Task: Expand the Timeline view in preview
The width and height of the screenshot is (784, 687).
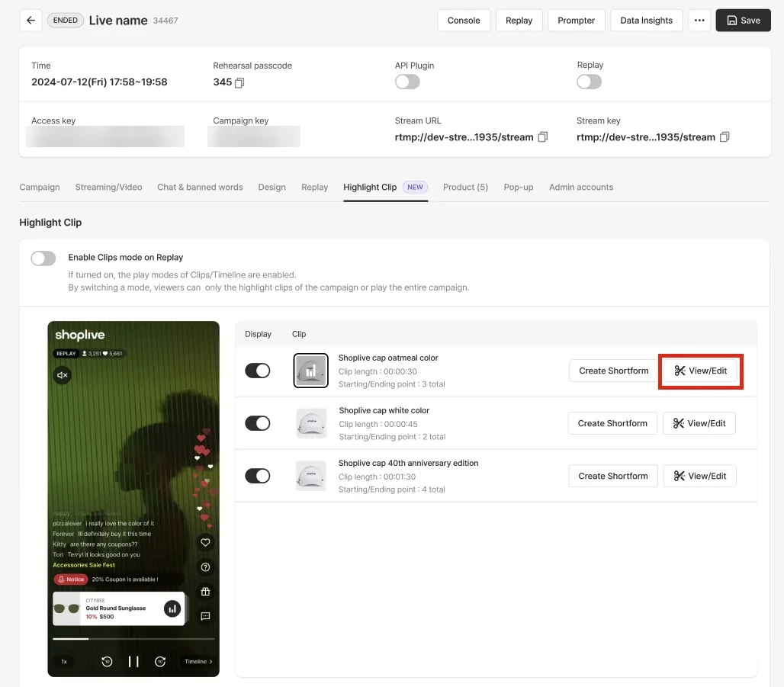Action: (x=198, y=662)
